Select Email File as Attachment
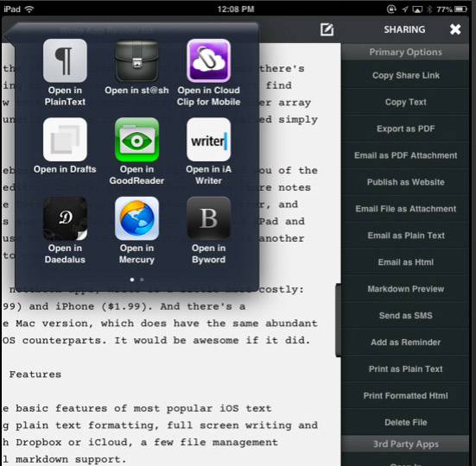This screenshot has width=476, height=466. (405, 209)
